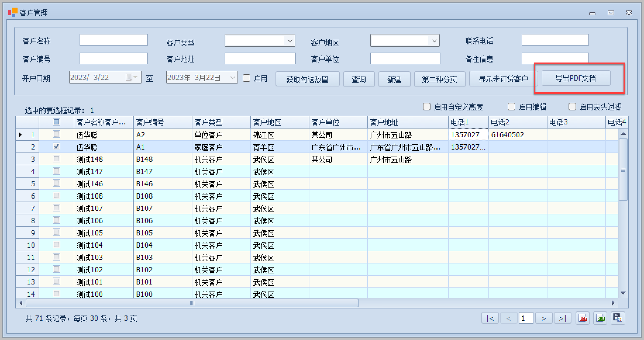Open the end date 2023年3月22日 dropdown
The height and width of the screenshot is (340, 644).
coord(233,78)
